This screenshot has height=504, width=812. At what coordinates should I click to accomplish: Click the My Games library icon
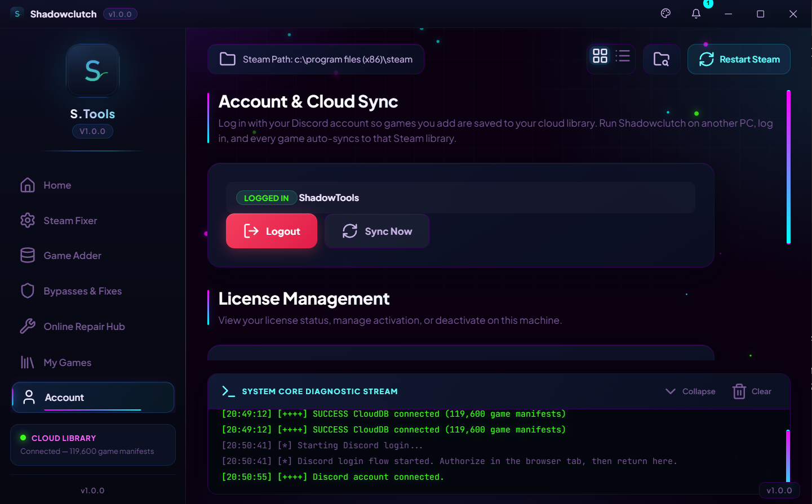point(28,363)
